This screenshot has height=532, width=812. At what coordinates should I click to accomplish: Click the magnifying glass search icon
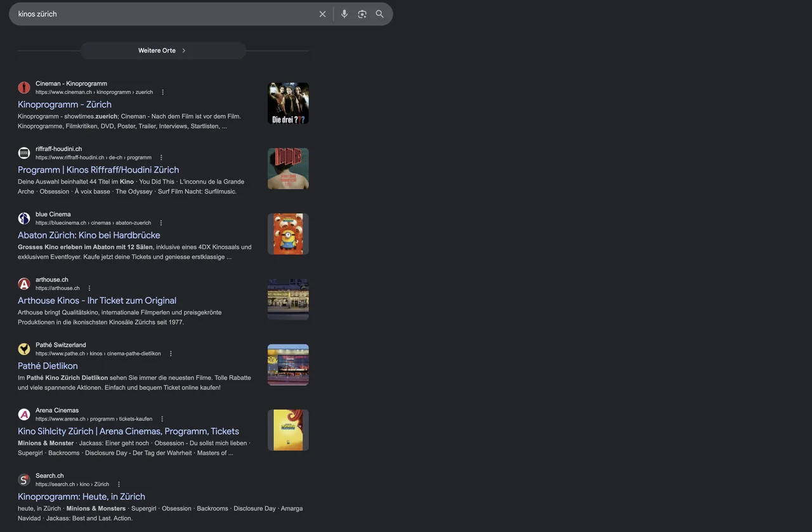(380, 14)
